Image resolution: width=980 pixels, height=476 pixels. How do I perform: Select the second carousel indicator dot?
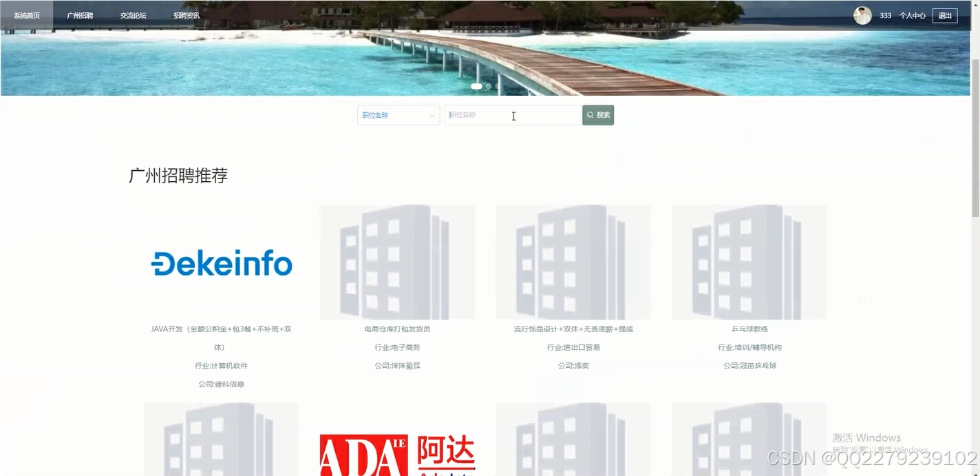488,86
